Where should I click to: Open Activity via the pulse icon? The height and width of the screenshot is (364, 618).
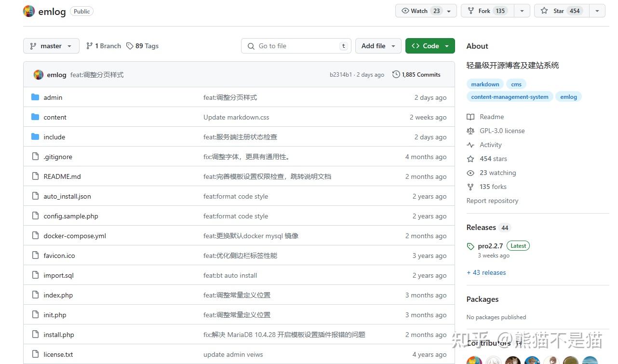click(x=470, y=145)
